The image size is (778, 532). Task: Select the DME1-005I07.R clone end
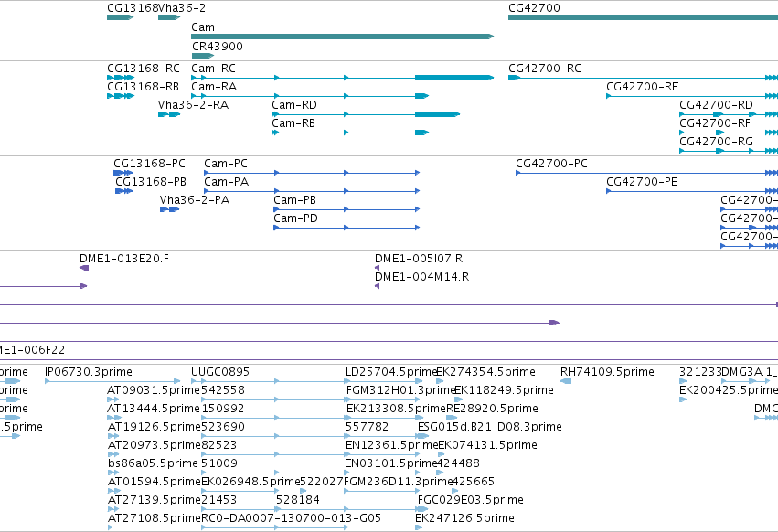(x=377, y=268)
